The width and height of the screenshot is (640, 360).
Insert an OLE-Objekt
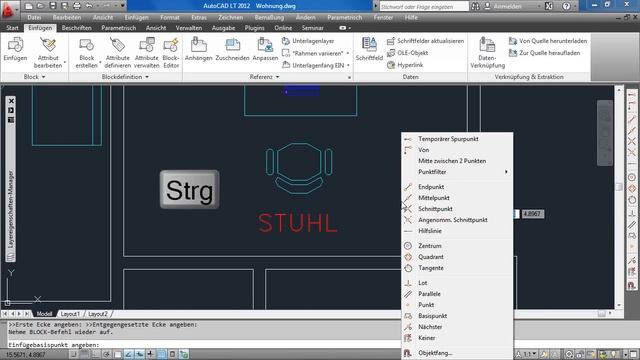(x=407, y=53)
